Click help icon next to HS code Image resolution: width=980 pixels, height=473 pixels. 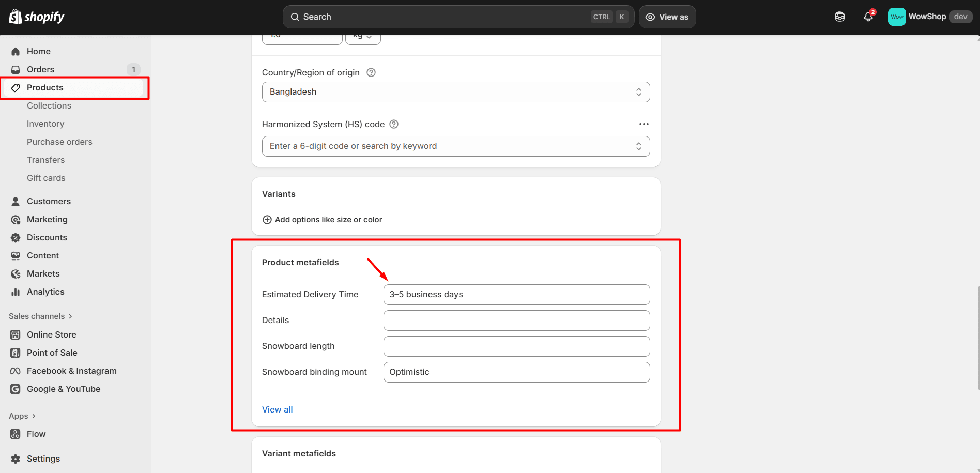click(394, 124)
